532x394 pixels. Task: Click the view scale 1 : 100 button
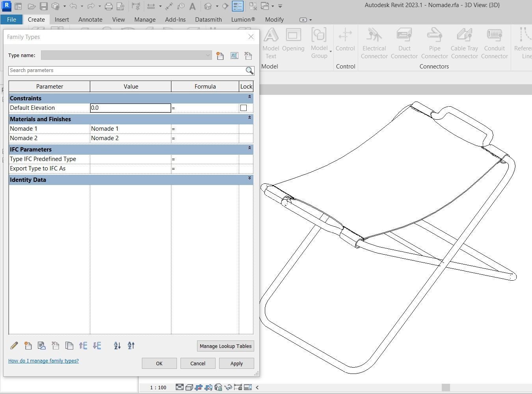(158, 387)
